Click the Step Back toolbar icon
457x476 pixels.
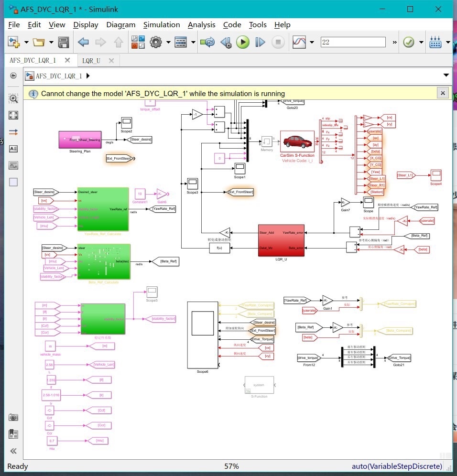click(x=226, y=42)
